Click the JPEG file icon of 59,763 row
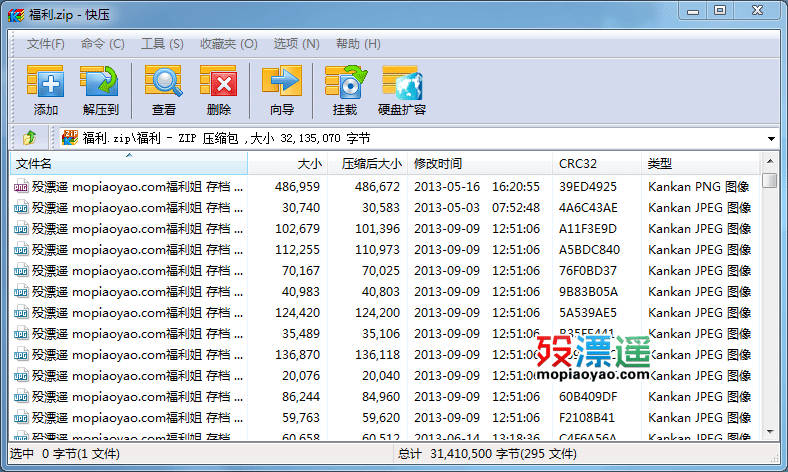 click(x=21, y=418)
